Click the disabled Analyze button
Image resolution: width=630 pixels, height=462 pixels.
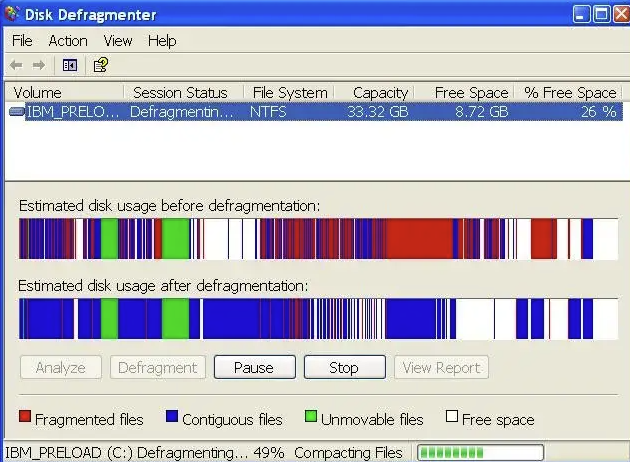coord(61,367)
